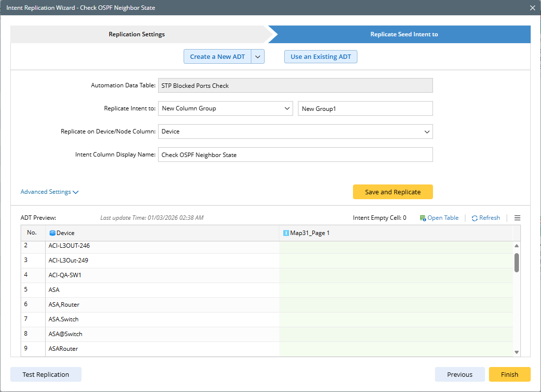Click the New Group1 name field
The width and height of the screenshot is (541, 392).
(365, 108)
